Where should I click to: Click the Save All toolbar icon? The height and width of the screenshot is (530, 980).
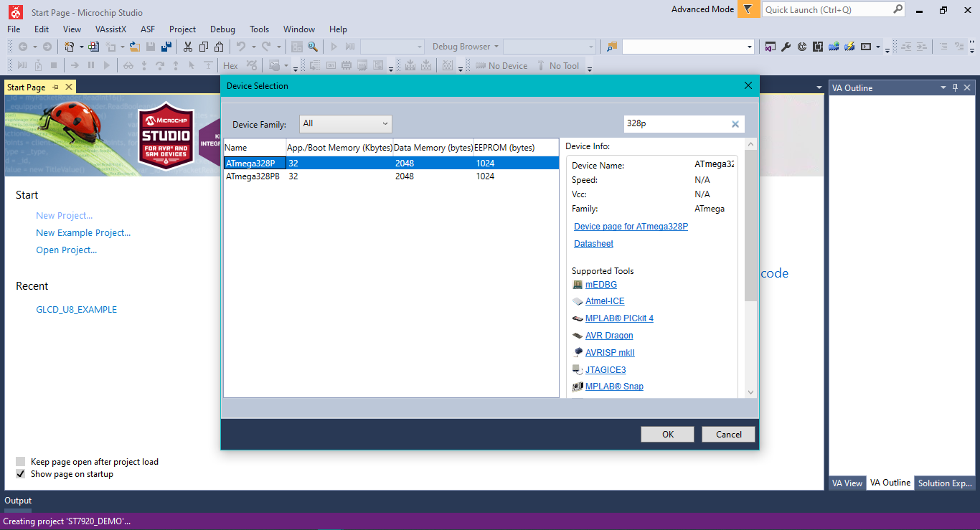coord(166,47)
